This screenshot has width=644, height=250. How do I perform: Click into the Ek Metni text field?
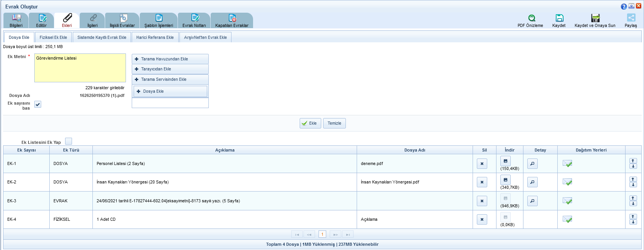[x=80, y=68]
